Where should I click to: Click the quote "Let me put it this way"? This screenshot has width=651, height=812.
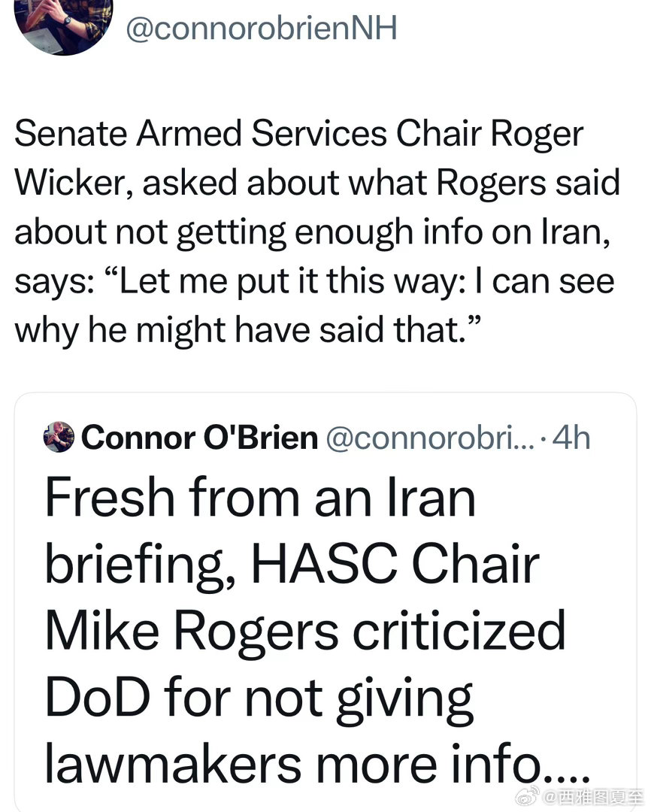coord(278,281)
